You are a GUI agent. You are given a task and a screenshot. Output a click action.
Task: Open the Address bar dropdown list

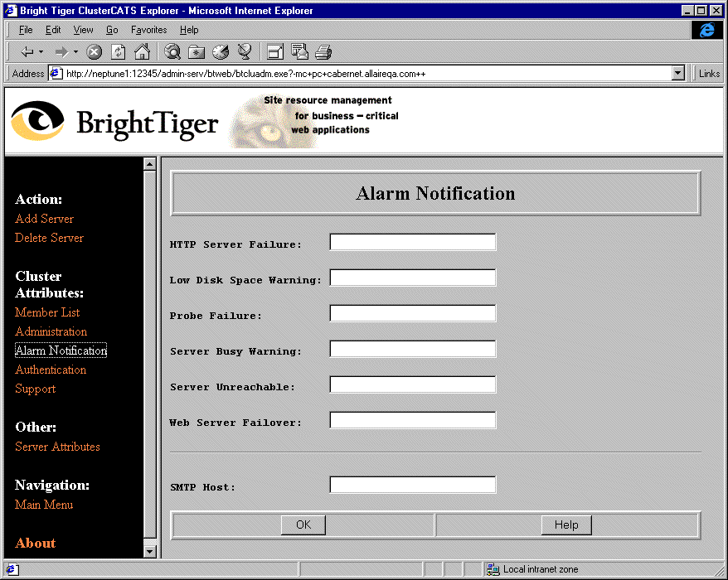point(677,73)
